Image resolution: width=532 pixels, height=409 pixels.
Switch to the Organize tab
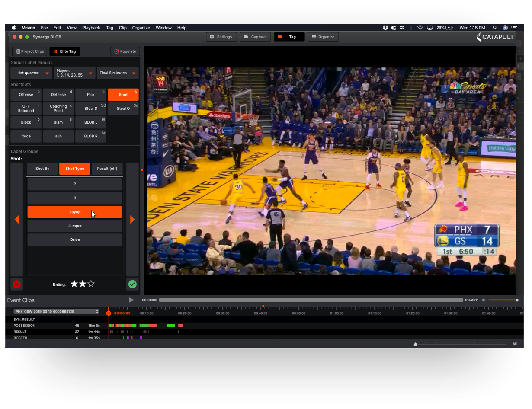323,37
